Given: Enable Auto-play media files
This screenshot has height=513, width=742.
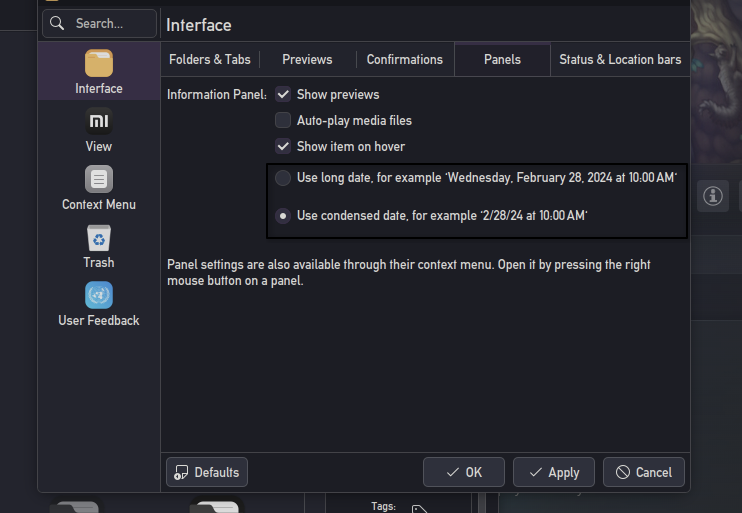Looking at the screenshot, I should coord(284,120).
